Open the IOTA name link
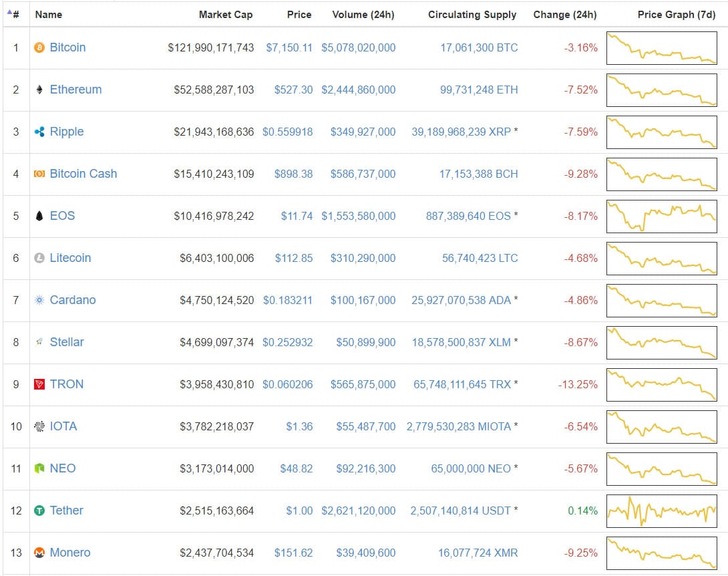This screenshot has height=576, width=728. [63, 426]
